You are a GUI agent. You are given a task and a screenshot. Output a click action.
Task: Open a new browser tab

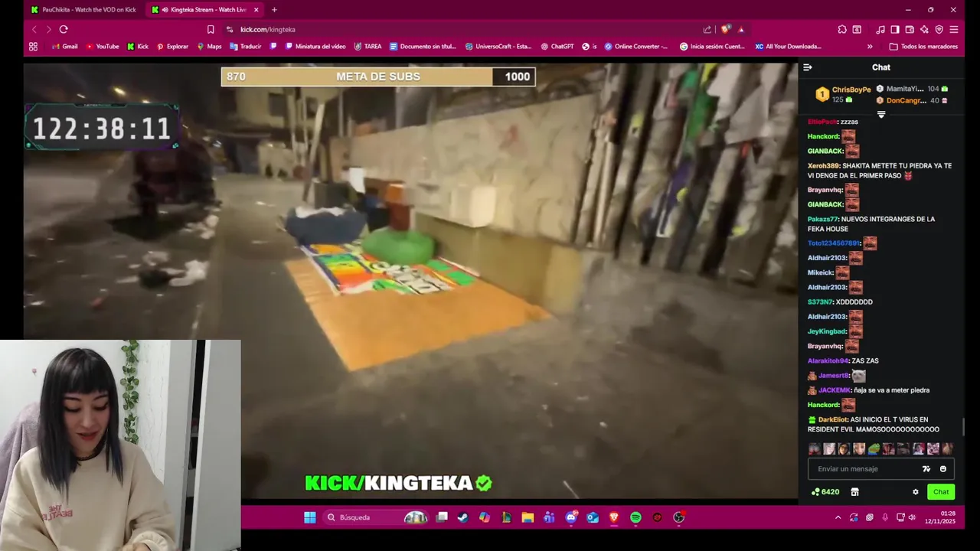click(x=274, y=10)
